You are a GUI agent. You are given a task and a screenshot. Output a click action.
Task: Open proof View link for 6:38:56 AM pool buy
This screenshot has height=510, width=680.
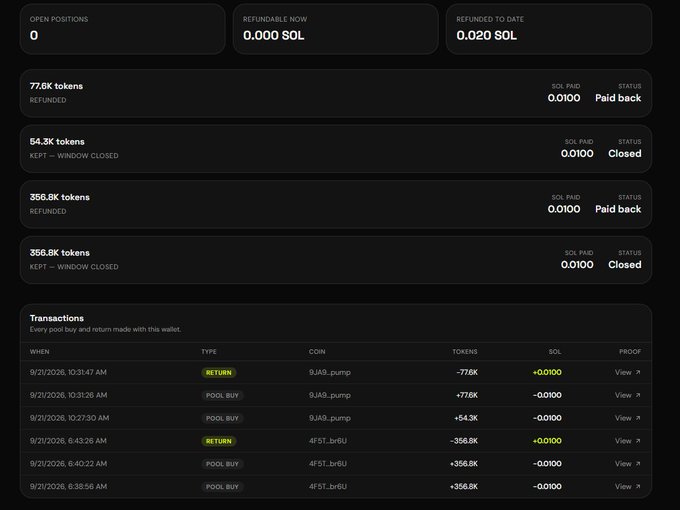pos(628,487)
